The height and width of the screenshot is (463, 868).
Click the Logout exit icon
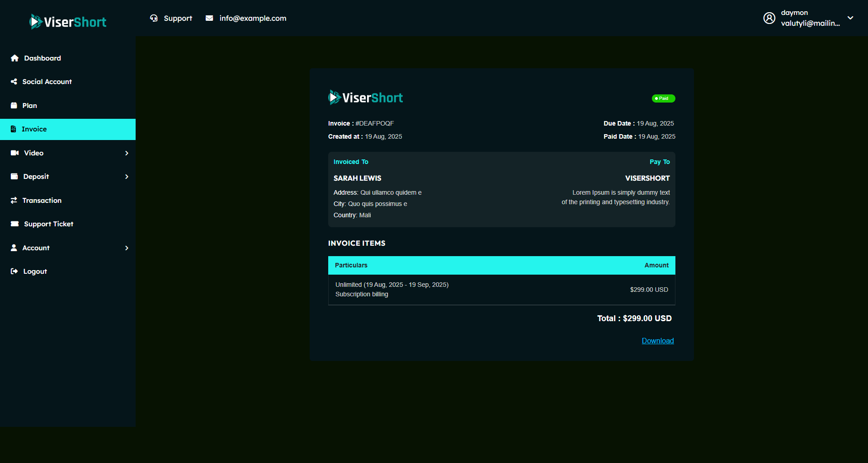click(x=14, y=271)
